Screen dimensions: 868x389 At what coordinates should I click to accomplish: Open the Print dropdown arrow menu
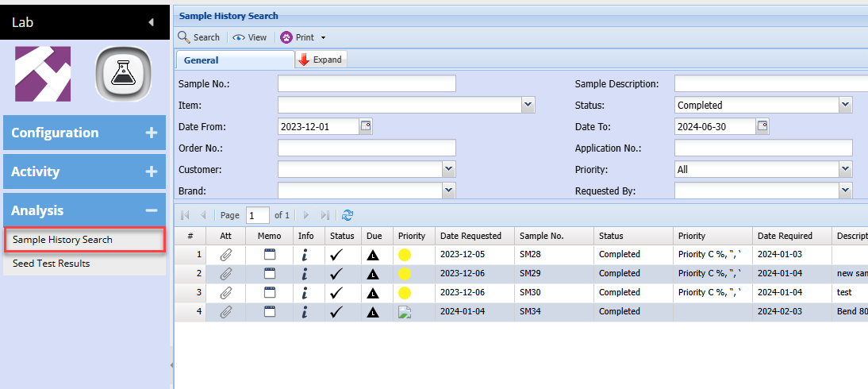(x=323, y=37)
